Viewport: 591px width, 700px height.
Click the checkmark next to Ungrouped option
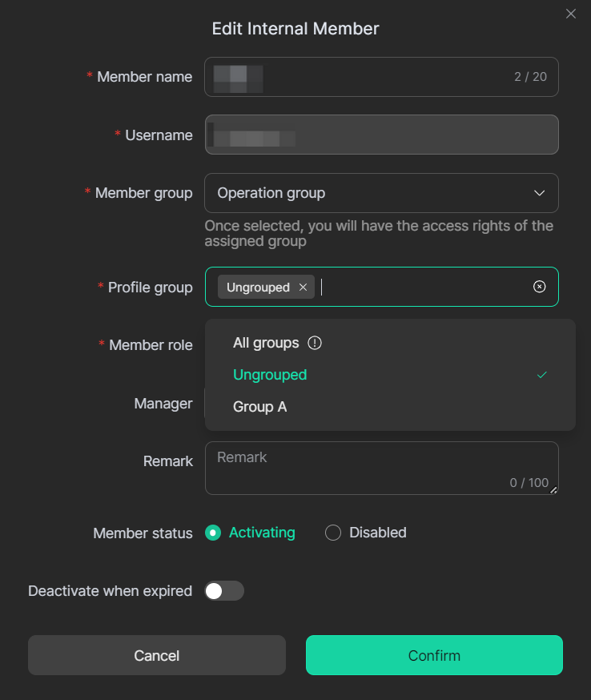click(x=542, y=375)
